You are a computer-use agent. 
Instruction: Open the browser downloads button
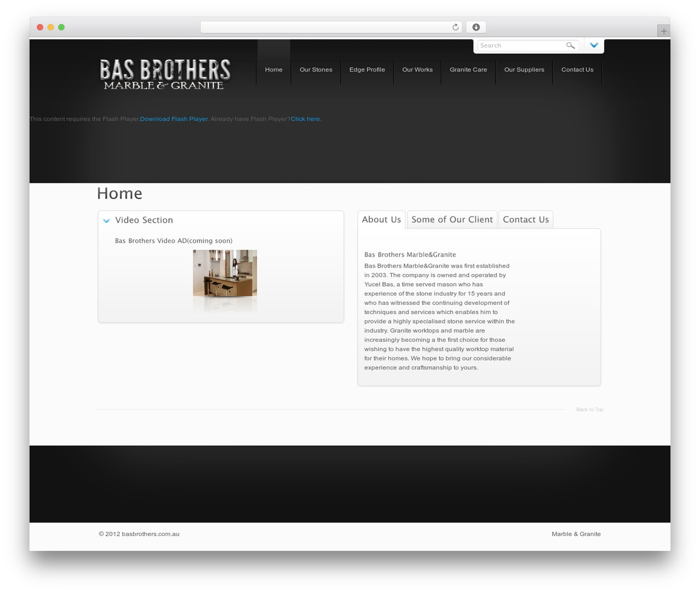point(476,27)
